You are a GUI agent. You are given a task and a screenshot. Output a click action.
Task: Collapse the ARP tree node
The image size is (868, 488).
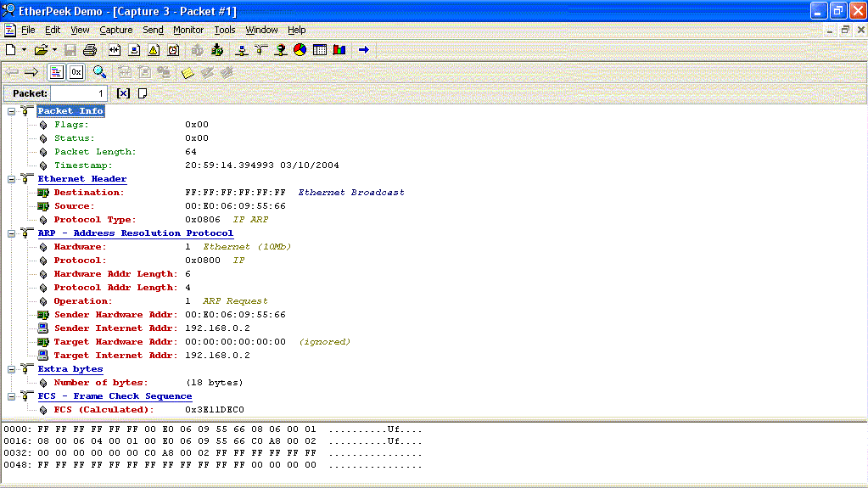point(11,233)
